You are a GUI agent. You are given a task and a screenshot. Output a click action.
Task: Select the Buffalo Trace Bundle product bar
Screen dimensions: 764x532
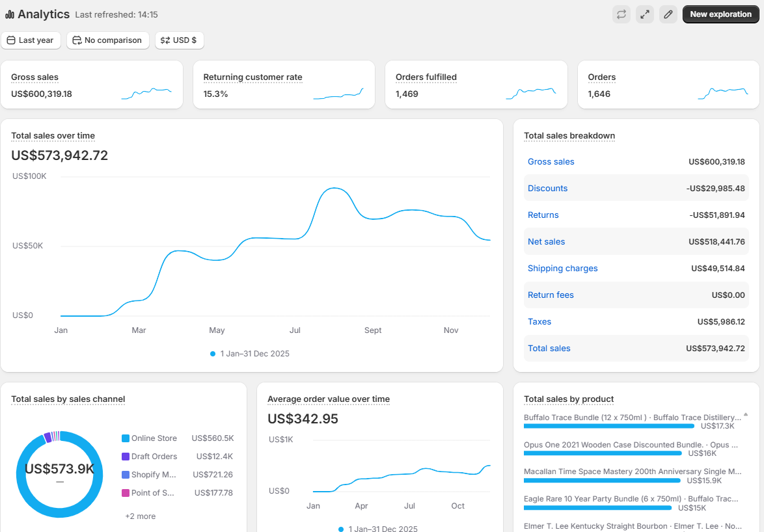[608, 426]
